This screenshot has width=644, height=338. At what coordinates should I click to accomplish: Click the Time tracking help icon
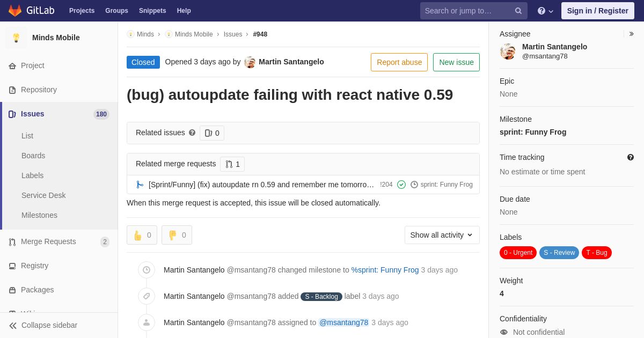coord(631,157)
